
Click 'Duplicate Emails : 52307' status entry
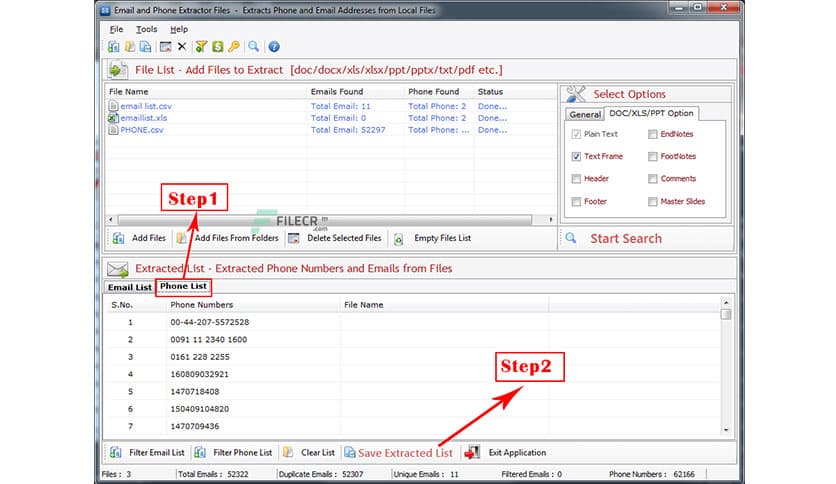(321, 474)
